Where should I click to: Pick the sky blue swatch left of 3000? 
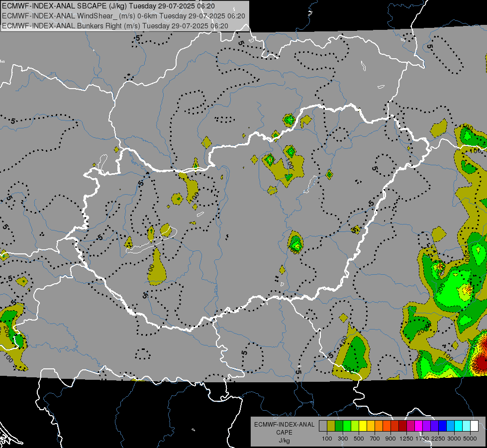pyautogui.click(x=451, y=426)
